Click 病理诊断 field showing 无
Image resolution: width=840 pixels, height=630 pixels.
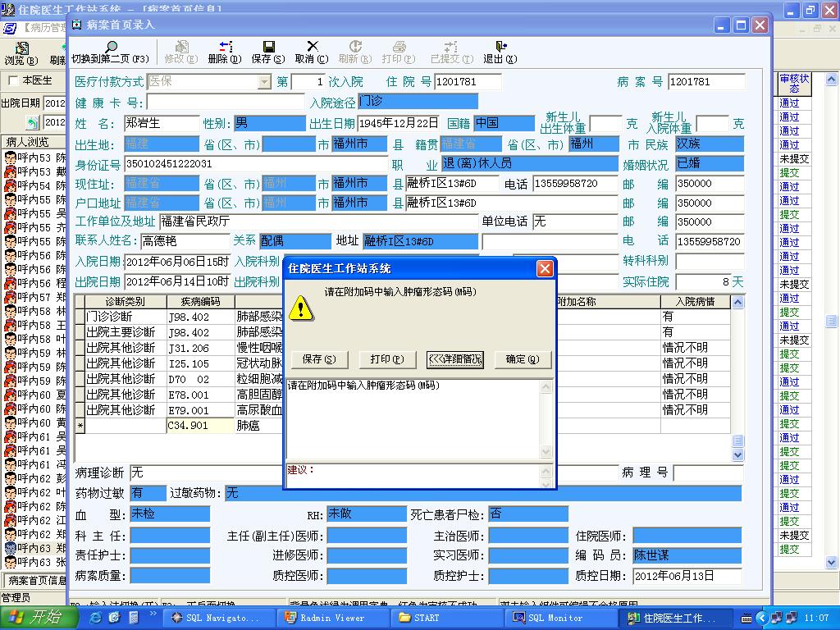pos(207,472)
